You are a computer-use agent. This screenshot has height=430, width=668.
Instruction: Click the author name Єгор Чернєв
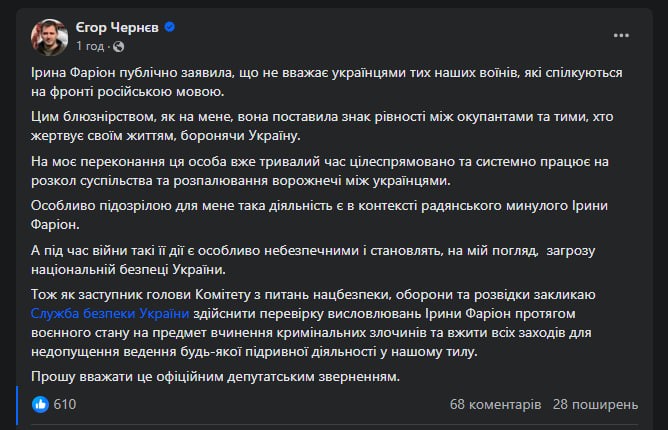[x=116, y=26]
